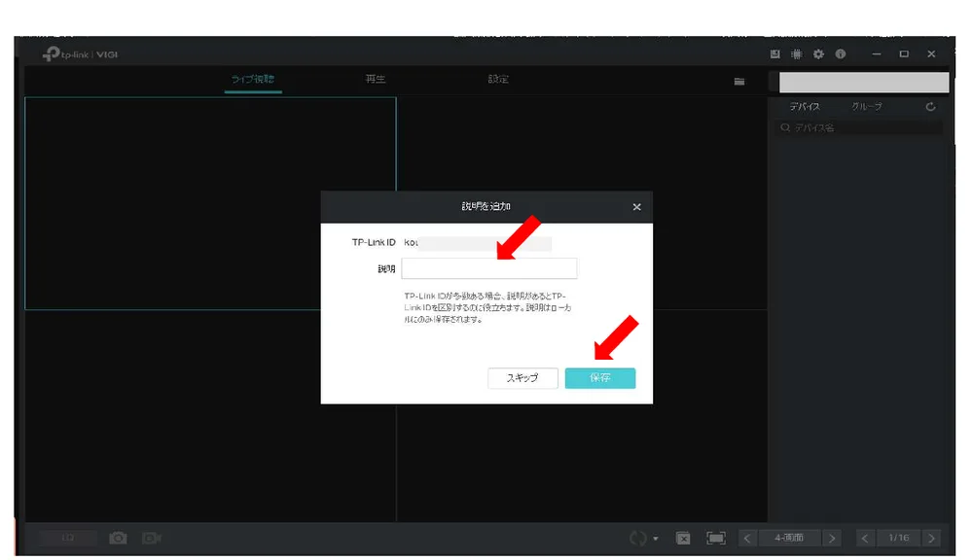Select the top-left live view pane
973x560 pixels.
pyautogui.click(x=210, y=203)
